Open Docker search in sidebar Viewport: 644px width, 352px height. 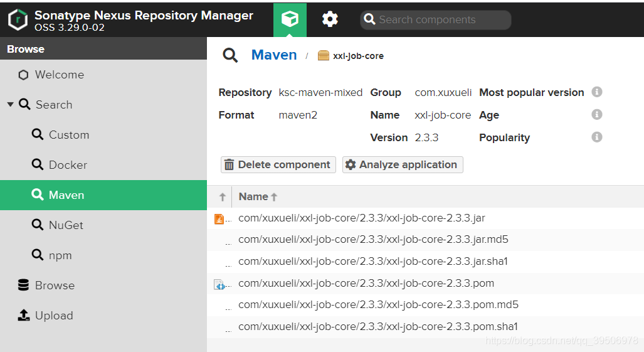coord(103,164)
